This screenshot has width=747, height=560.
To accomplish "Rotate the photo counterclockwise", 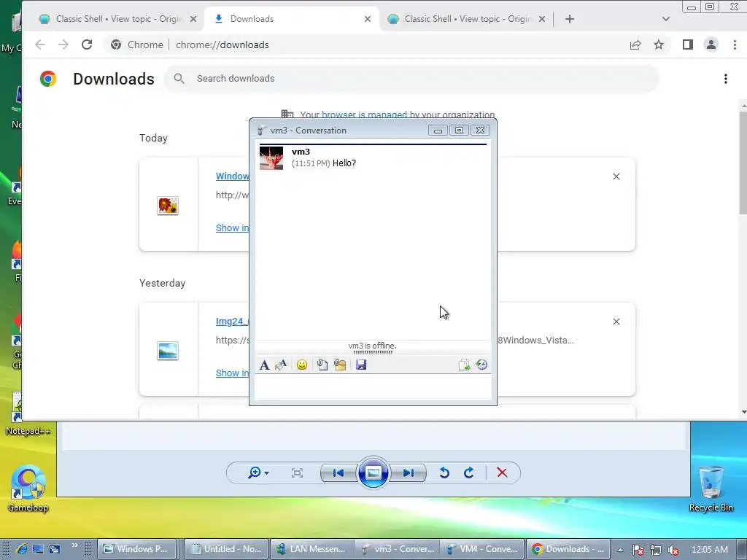I will (444, 472).
